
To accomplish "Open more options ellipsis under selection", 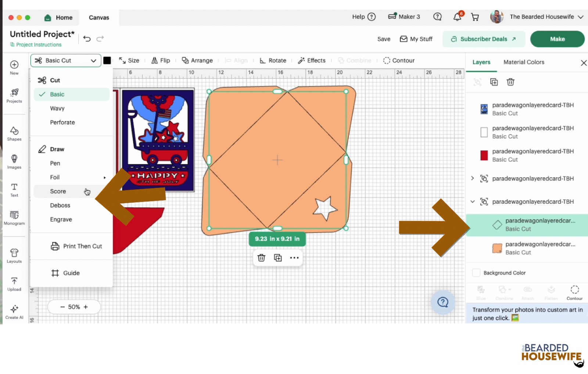I will pyautogui.click(x=294, y=258).
